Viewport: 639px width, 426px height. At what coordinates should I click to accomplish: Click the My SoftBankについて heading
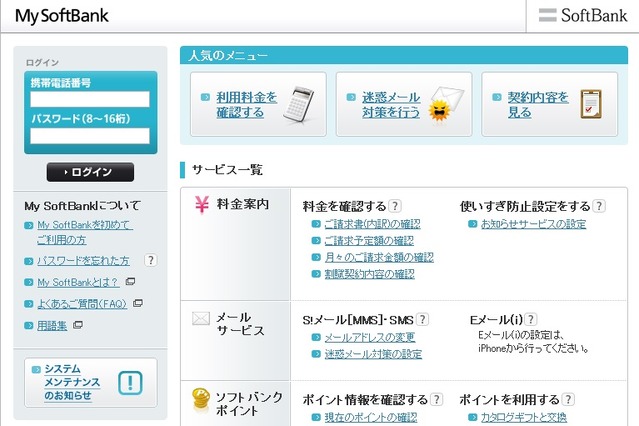click(83, 206)
